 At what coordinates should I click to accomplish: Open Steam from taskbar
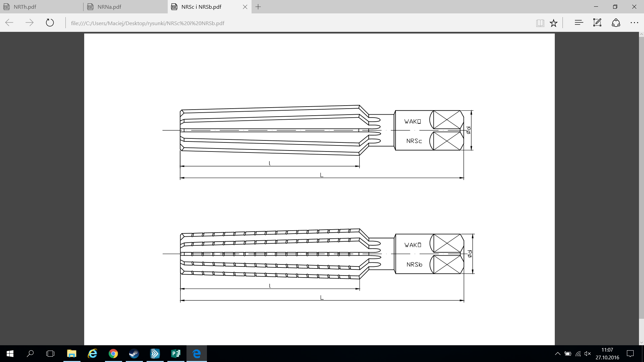(x=134, y=354)
